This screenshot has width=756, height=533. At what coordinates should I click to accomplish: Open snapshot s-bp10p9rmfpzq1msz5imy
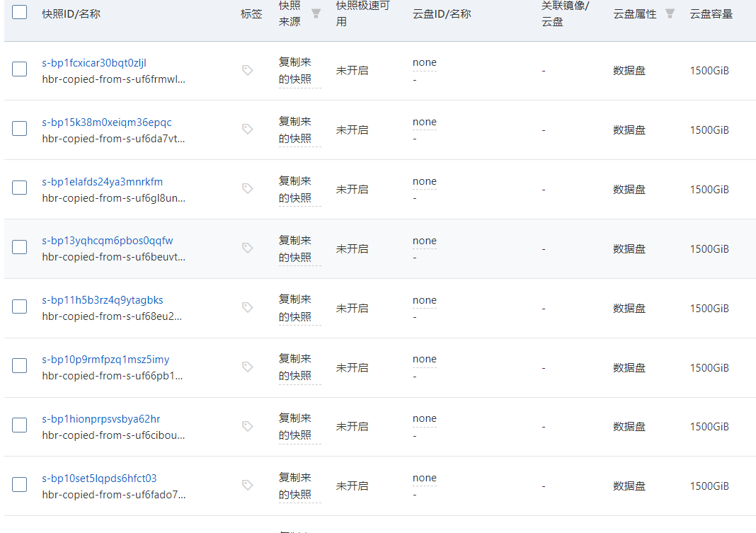(x=105, y=360)
